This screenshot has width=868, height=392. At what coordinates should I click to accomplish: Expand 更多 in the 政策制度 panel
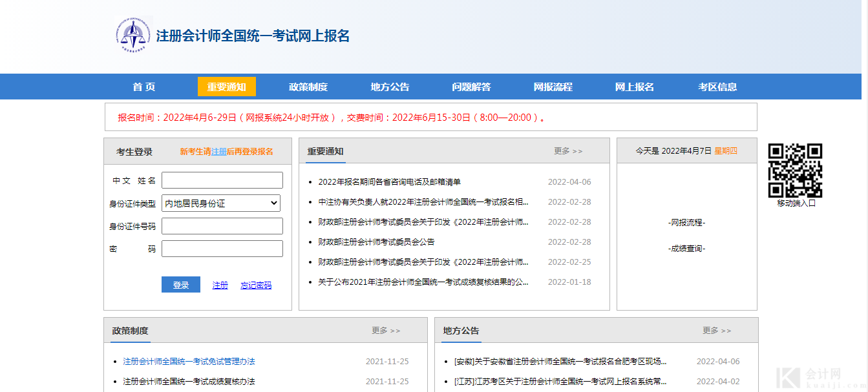click(x=385, y=331)
